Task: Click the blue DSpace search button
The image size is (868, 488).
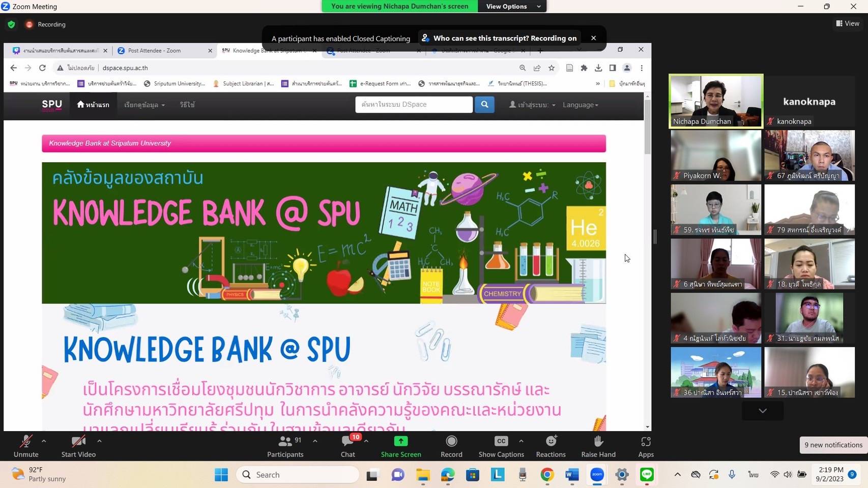Action: click(484, 104)
